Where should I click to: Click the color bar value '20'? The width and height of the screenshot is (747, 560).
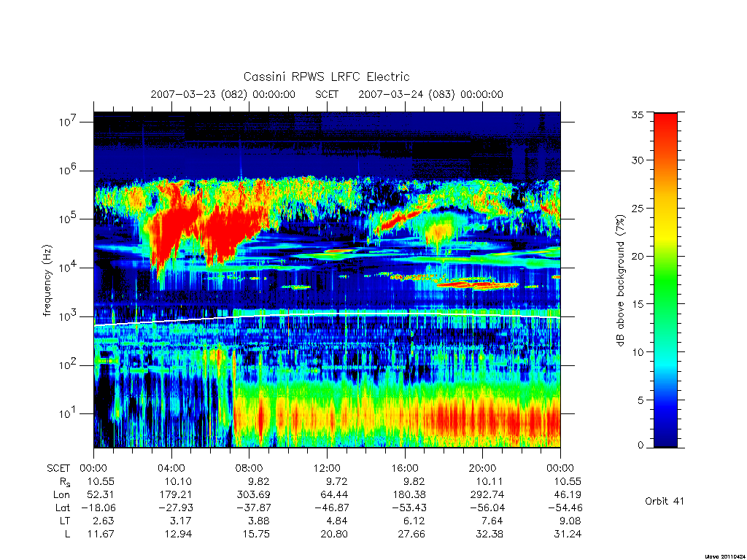pyautogui.click(x=638, y=256)
